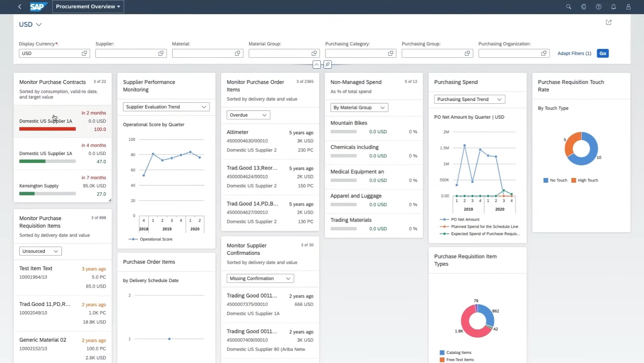The image size is (644, 363).
Task: Toggle PO Net Amount legend entry
Action: click(460, 219)
